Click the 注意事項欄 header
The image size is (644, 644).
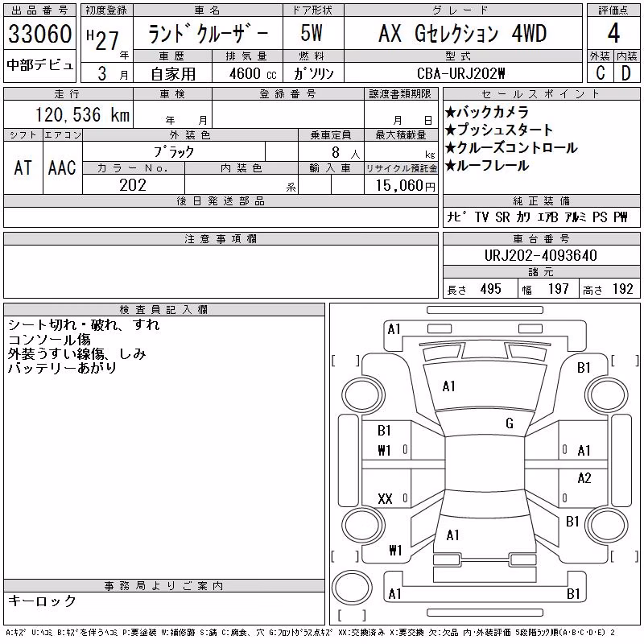pyautogui.click(x=221, y=238)
